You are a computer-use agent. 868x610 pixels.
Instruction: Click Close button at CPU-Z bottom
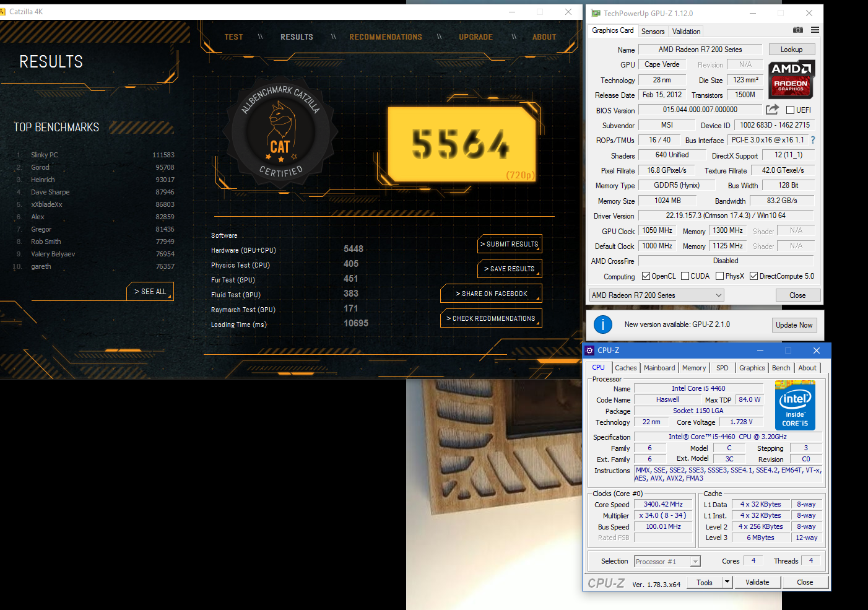coord(805,582)
